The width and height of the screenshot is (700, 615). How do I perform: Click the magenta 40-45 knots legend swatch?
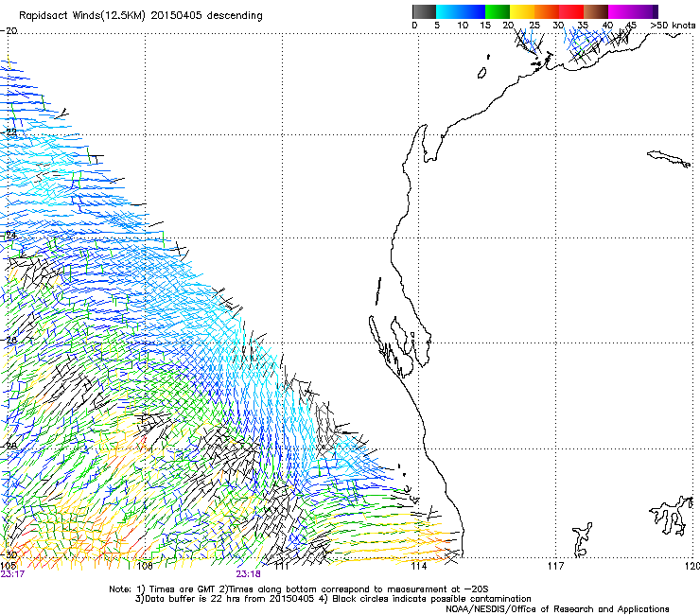[x=621, y=11]
